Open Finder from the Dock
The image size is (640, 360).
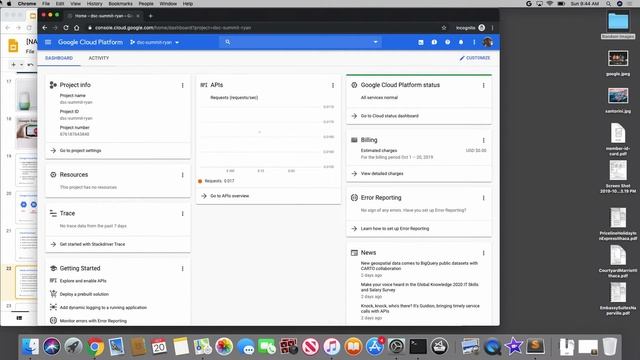coord(31,347)
